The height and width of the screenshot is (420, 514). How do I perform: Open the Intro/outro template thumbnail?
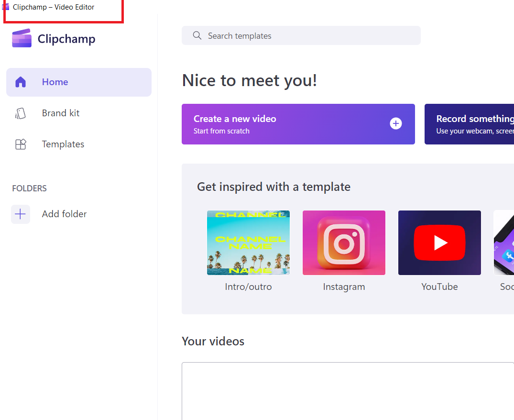[248, 243]
